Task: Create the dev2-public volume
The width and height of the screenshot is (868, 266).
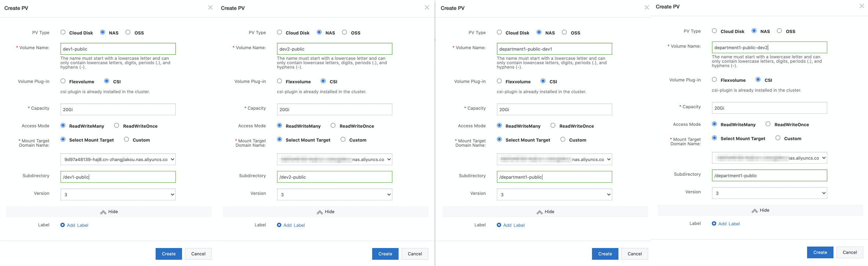Action: coord(385,254)
